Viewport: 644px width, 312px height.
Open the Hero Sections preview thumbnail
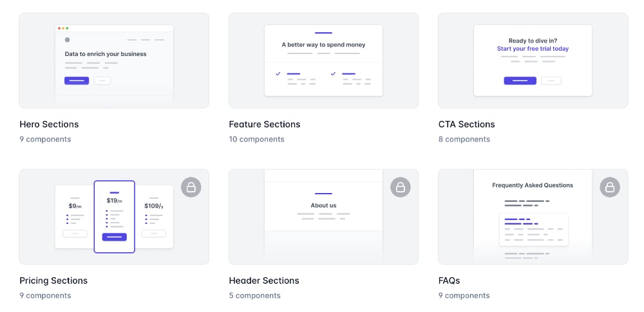[114, 60]
